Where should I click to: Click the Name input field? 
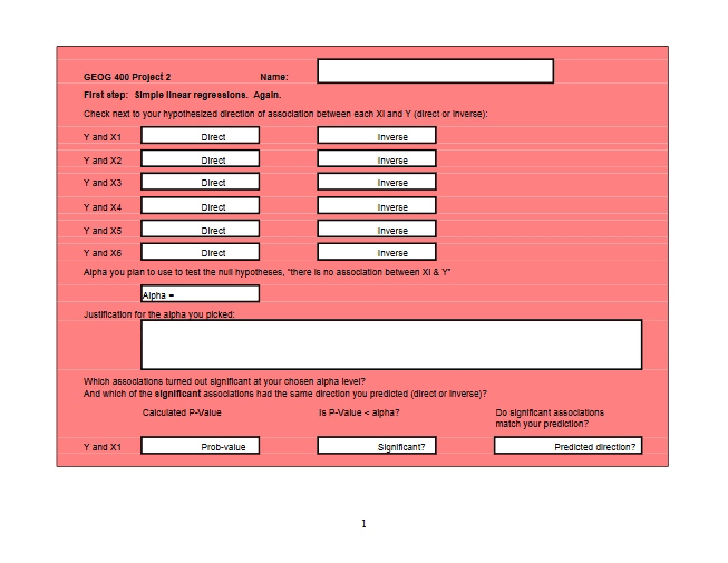435,71
